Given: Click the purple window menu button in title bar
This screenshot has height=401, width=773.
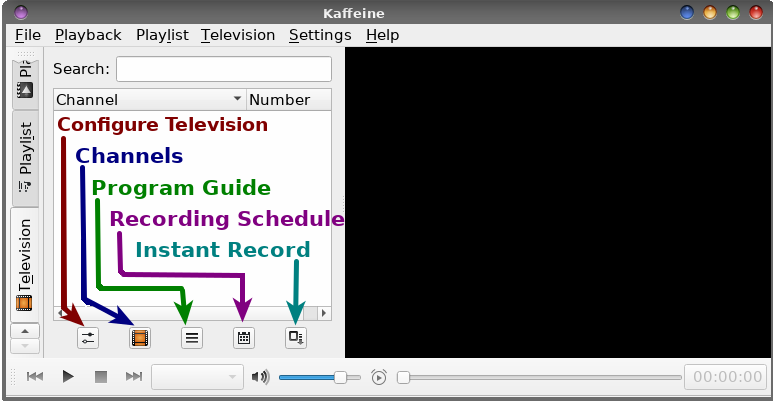Looking at the screenshot, I should pos(21,12).
